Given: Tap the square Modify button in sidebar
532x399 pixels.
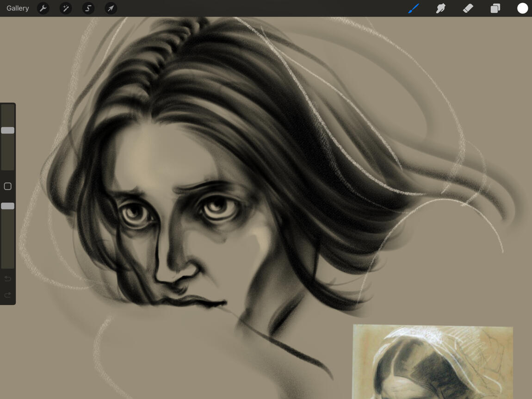Looking at the screenshot, I should 7,186.
